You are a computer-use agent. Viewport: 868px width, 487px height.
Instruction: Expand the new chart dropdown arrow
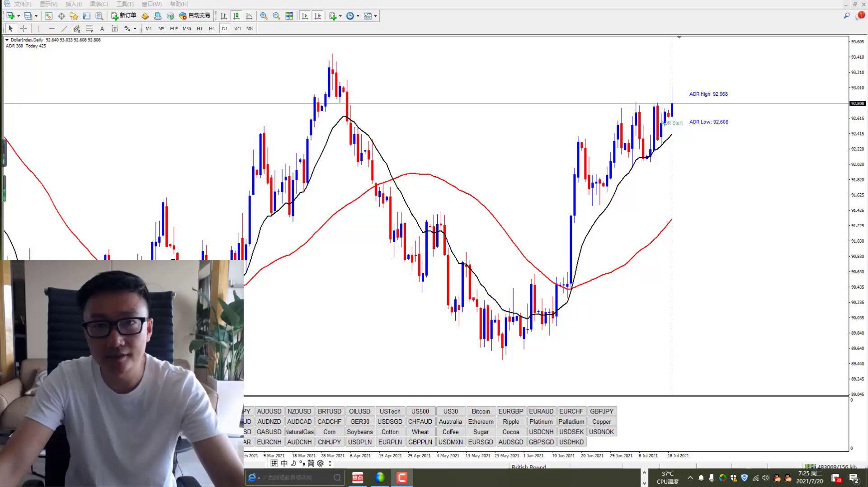coord(19,16)
